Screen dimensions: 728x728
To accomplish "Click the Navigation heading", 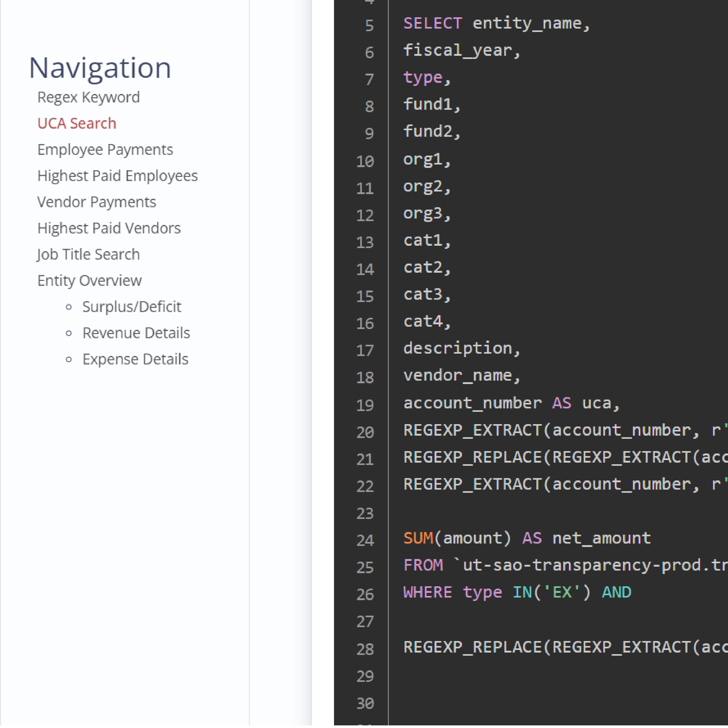I will 100,68.
